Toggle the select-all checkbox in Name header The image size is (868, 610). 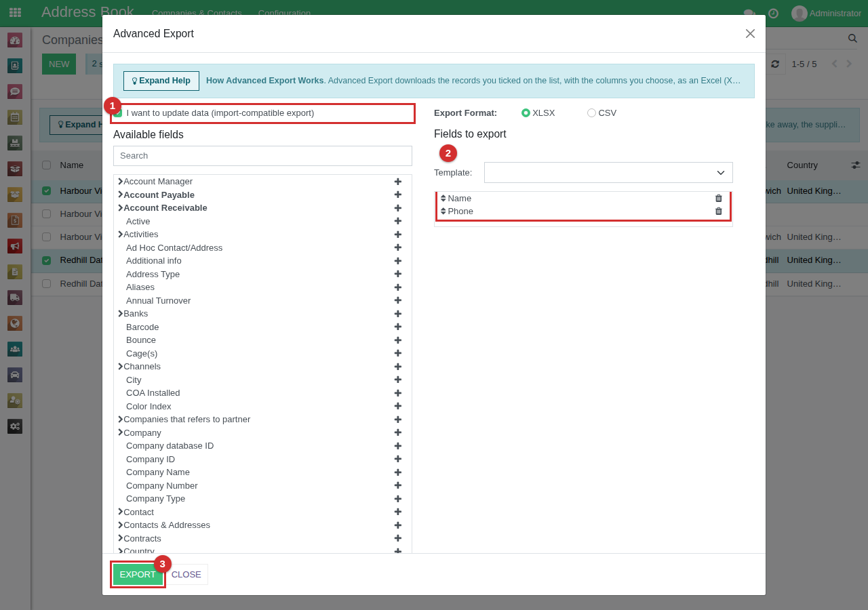(46, 165)
